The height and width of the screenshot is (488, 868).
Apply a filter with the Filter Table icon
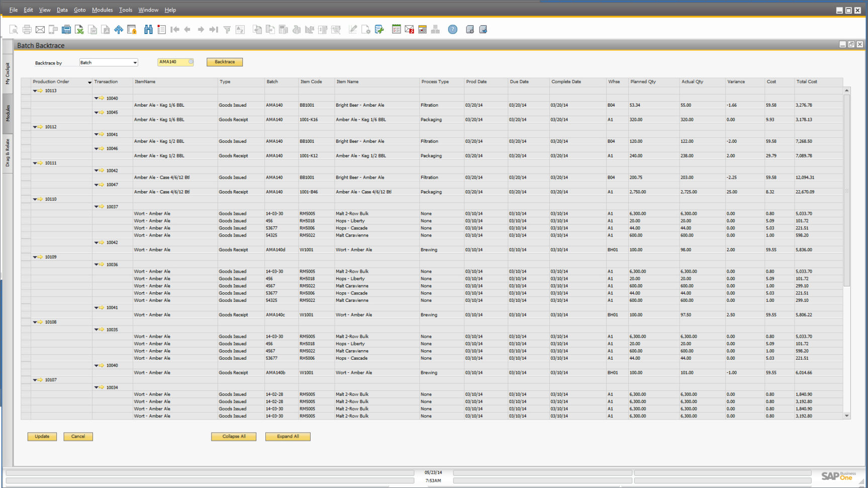[227, 29]
